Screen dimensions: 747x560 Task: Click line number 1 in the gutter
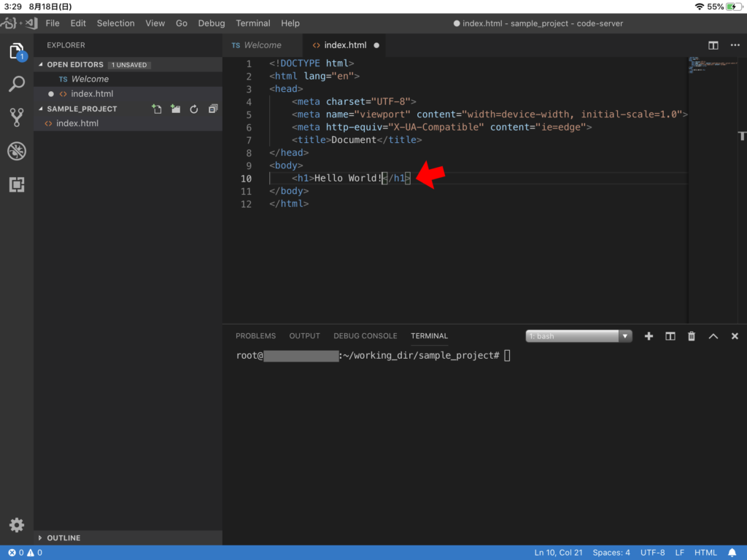248,64
